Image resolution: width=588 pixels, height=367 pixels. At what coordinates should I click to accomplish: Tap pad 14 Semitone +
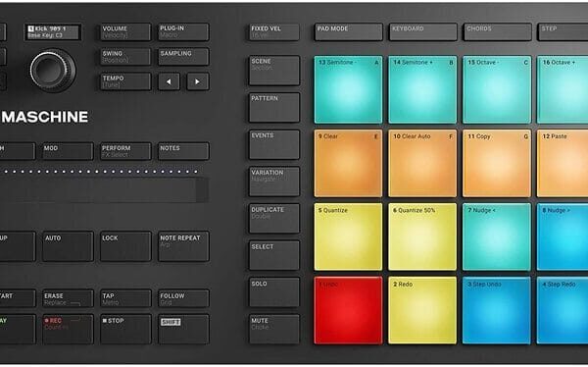[x=422, y=89]
